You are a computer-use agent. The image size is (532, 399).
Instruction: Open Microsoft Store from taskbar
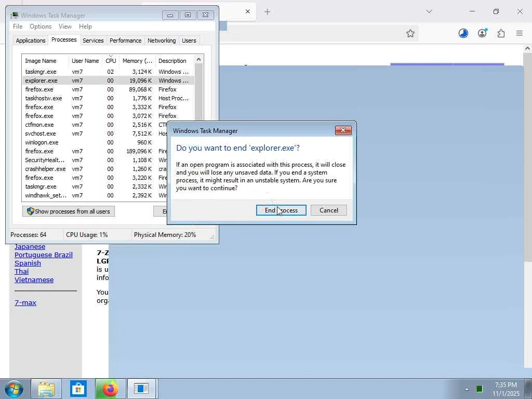tap(78, 389)
